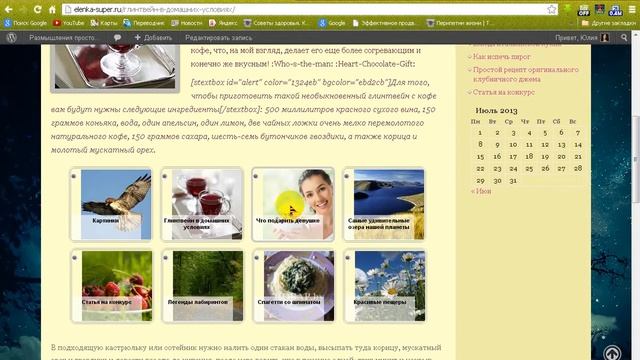Open the Красивые пещеры thumbnail
This screenshot has height=360, width=640.
coord(385,286)
